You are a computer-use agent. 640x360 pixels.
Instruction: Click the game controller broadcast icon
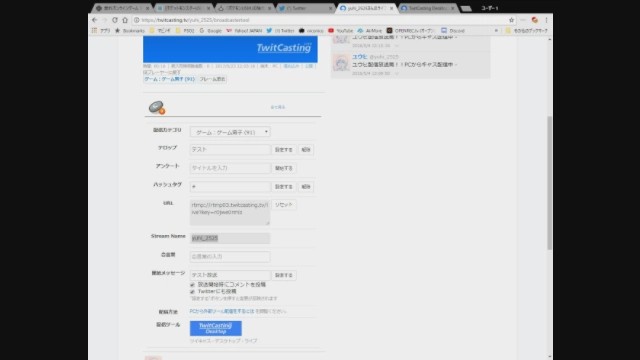(157, 107)
